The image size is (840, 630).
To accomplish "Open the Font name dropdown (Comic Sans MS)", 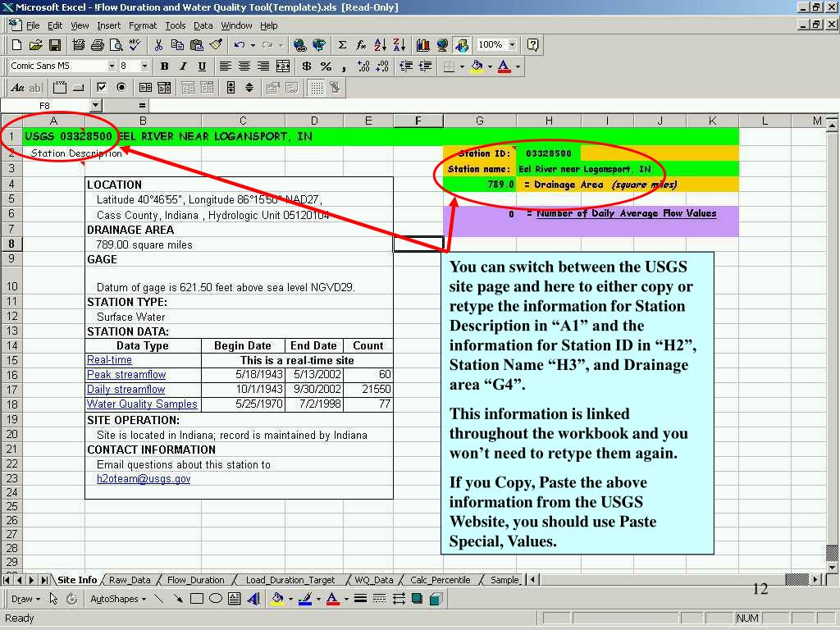I will 112,66.
